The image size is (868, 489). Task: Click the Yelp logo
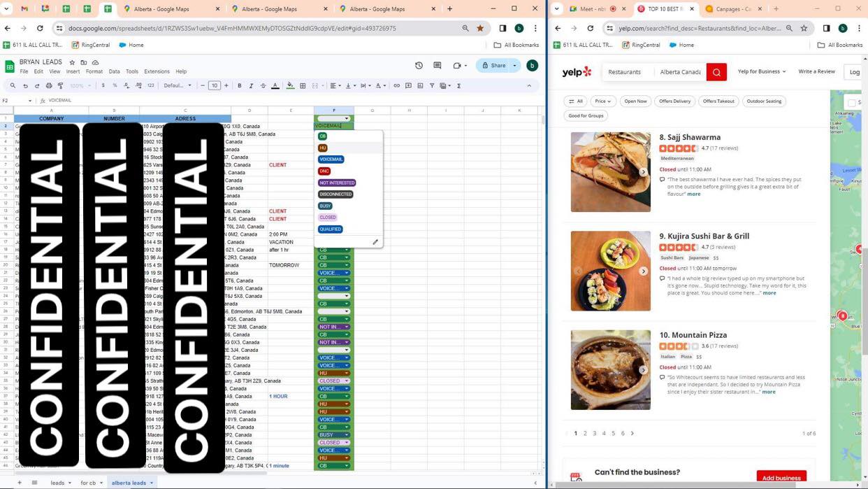[577, 71]
